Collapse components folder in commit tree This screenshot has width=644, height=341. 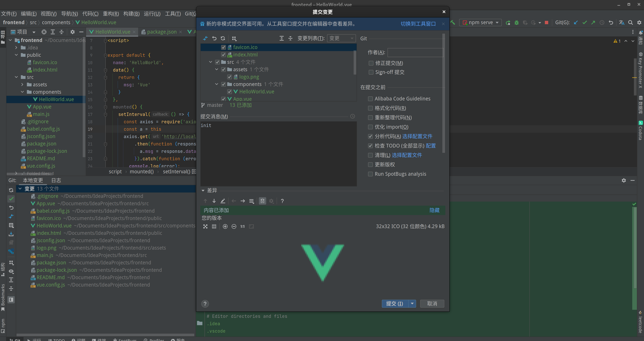pyautogui.click(x=216, y=84)
